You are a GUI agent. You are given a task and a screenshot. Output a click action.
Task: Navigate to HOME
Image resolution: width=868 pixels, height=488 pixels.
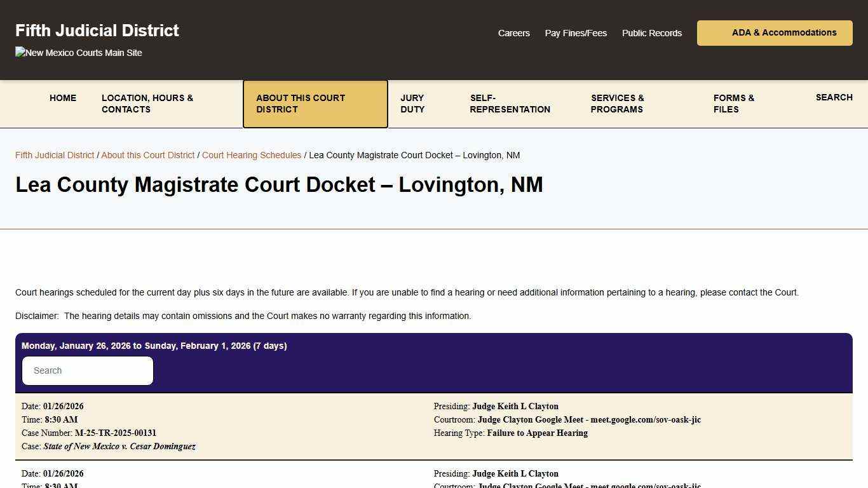(x=62, y=98)
